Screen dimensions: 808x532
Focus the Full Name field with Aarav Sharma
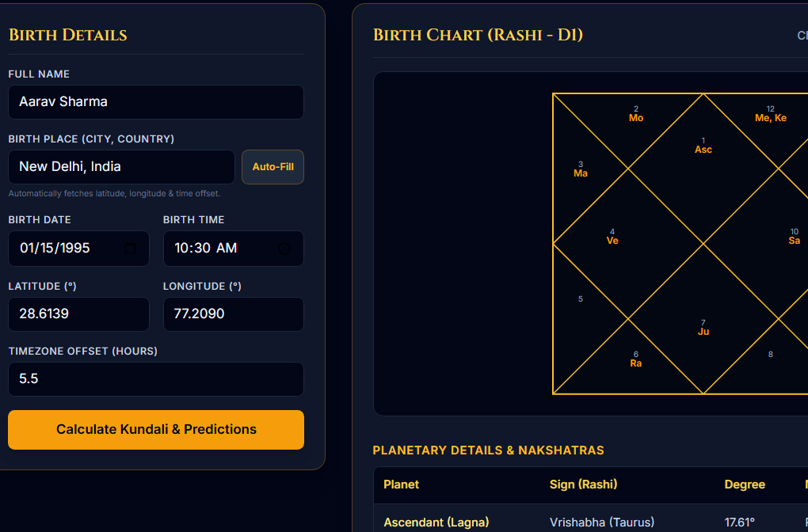156,102
